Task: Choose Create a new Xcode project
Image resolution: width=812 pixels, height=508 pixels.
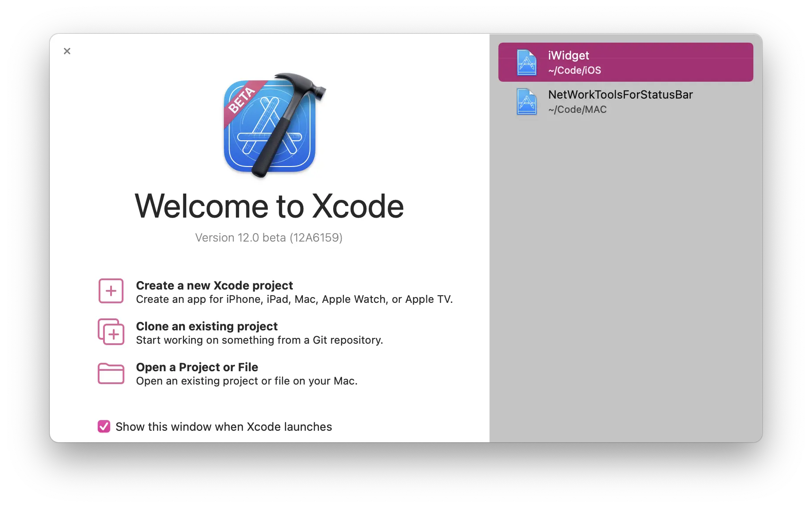Action: tap(215, 285)
